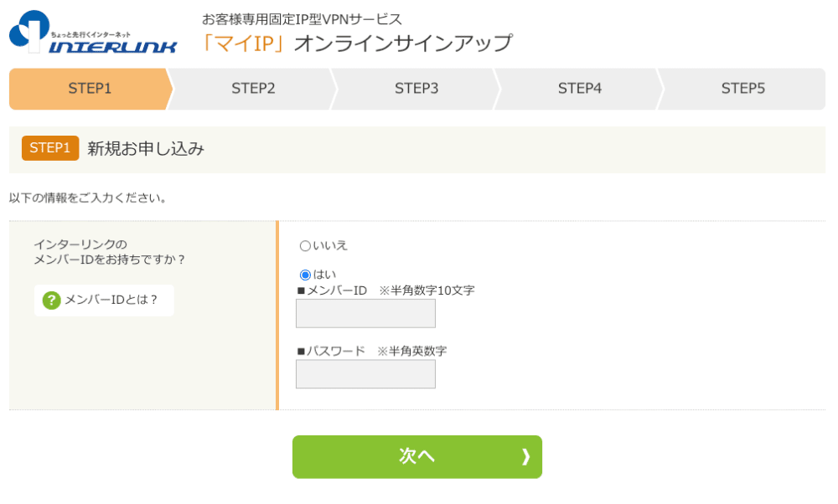Open the STEP3 progress tab
The height and width of the screenshot is (504, 838).
[416, 89]
